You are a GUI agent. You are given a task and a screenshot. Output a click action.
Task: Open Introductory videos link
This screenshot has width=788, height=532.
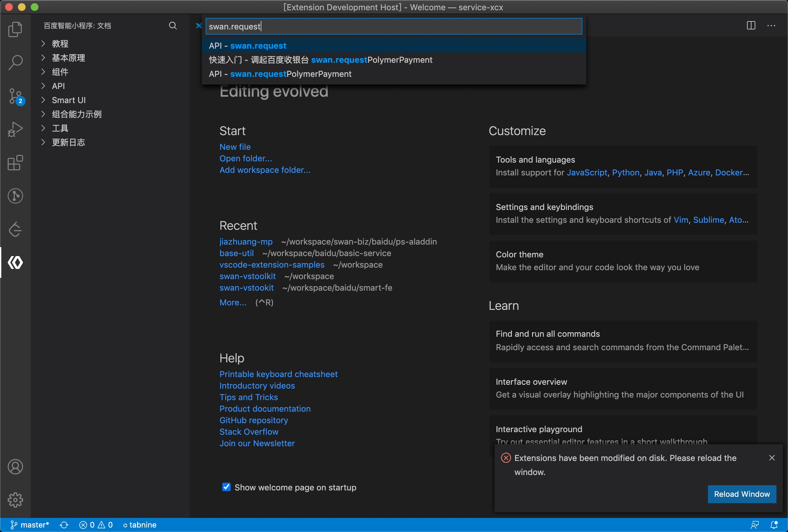257,386
